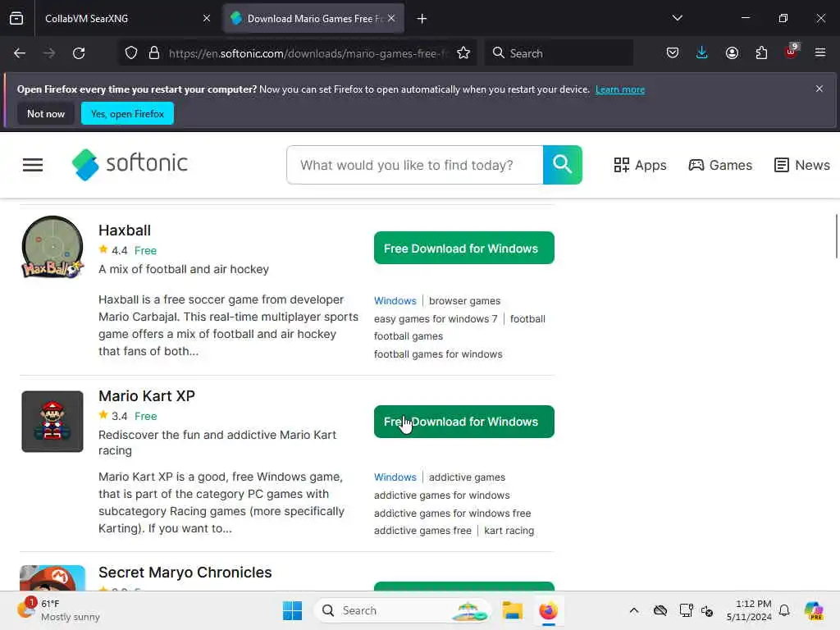This screenshot has height=630, width=840.
Task: Follow the Learn more link
Action: click(x=620, y=89)
